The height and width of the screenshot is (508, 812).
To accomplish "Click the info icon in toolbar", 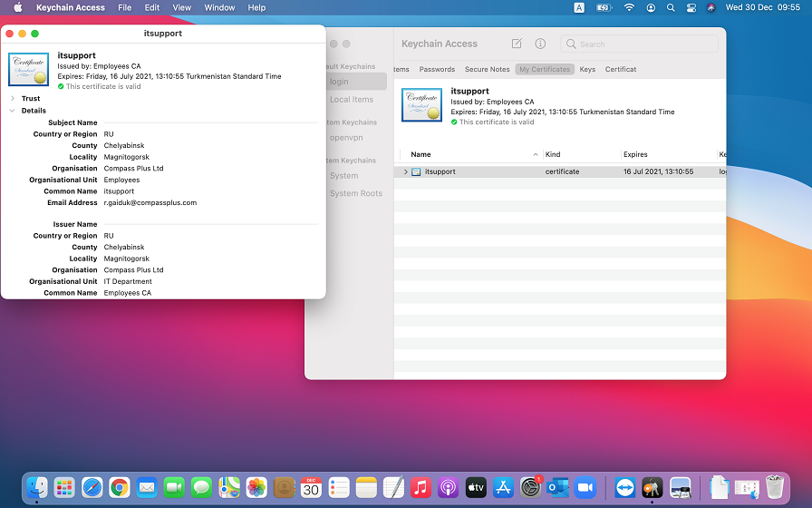I will click(540, 44).
